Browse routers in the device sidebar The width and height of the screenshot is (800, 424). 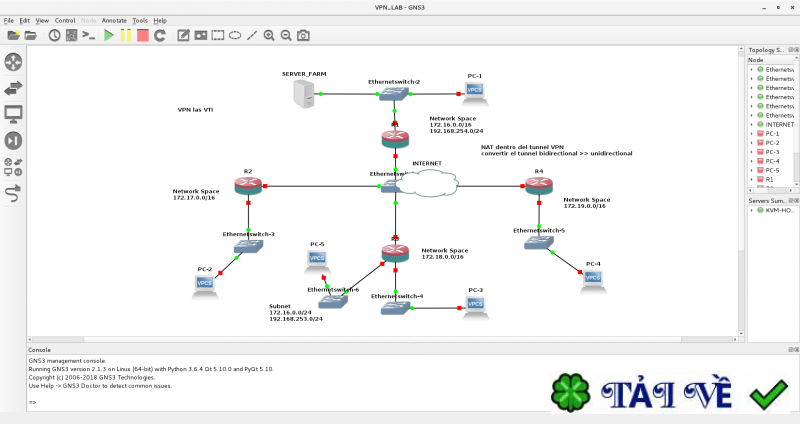(13, 62)
